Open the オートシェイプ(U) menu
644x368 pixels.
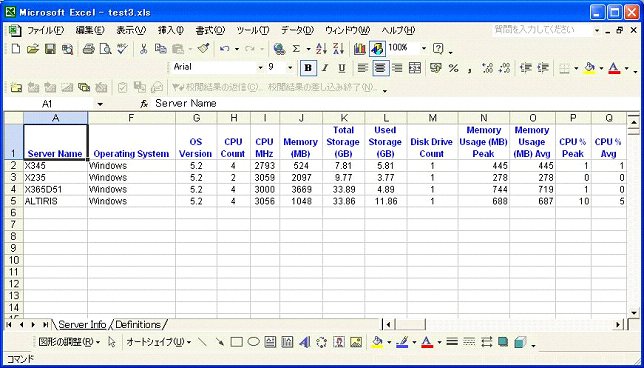click(159, 342)
